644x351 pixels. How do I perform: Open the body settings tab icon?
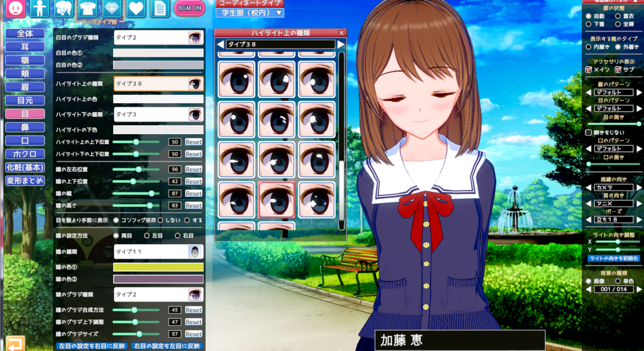[x=40, y=8]
